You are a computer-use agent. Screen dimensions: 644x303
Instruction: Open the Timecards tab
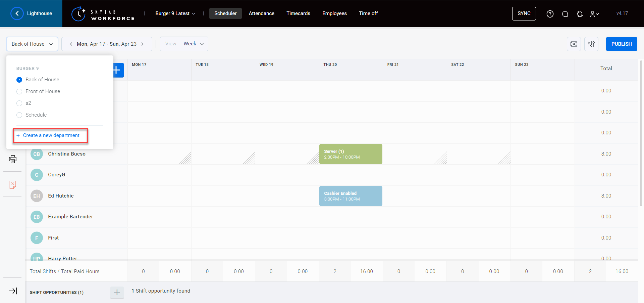[298, 13]
